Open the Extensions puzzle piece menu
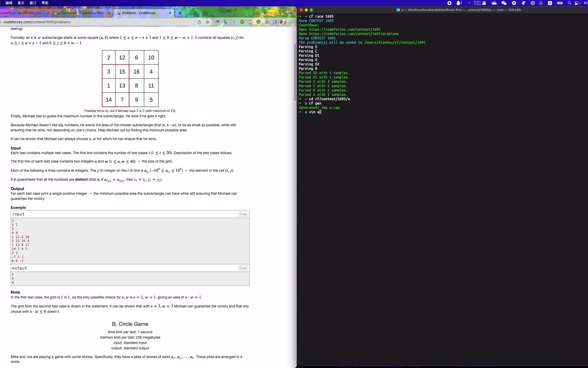 [267, 22]
